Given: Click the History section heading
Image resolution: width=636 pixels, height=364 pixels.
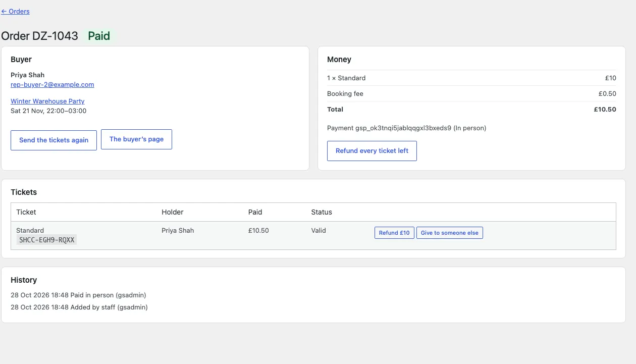Looking at the screenshot, I should 24,280.
